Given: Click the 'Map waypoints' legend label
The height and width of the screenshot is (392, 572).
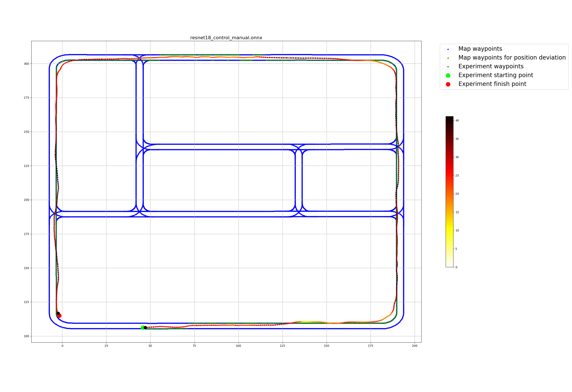Looking at the screenshot, I should click(x=480, y=49).
